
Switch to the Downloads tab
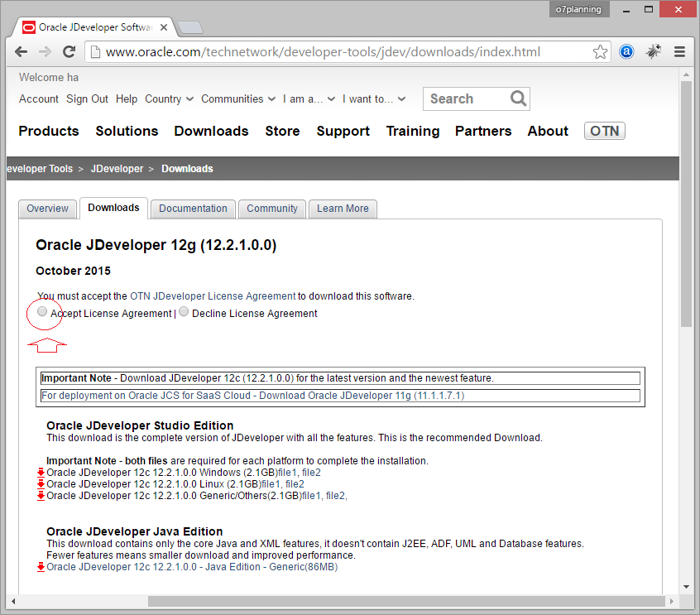point(114,208)
